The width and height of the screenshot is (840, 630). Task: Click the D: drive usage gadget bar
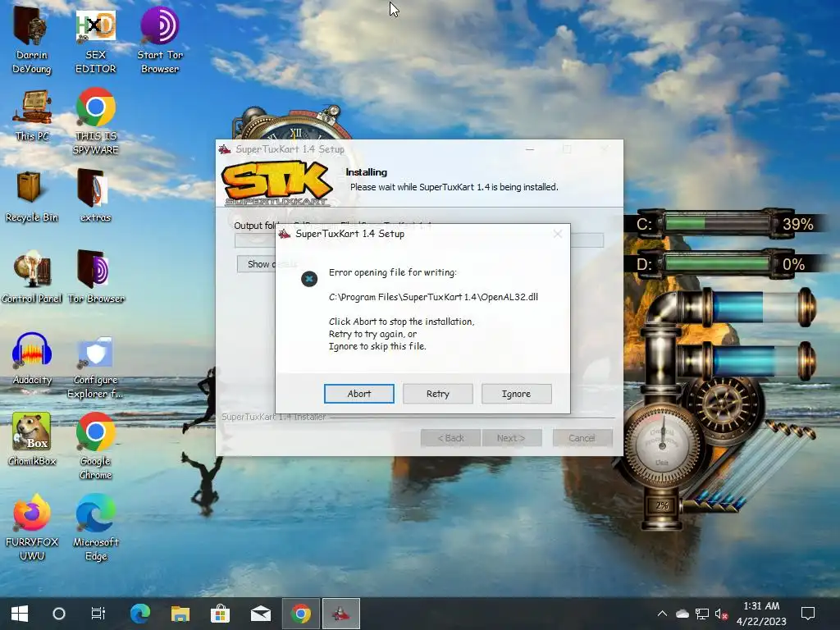[717, 263]
